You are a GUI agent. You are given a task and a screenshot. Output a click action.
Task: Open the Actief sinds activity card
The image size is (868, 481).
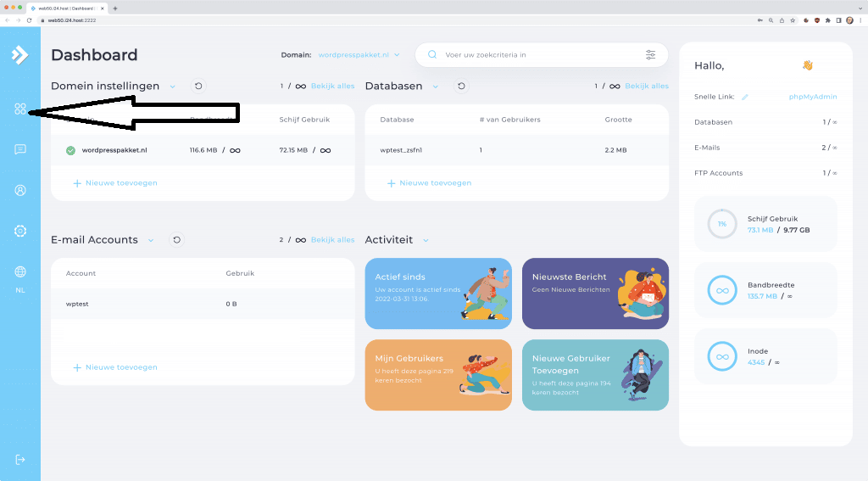click(438, 294)
